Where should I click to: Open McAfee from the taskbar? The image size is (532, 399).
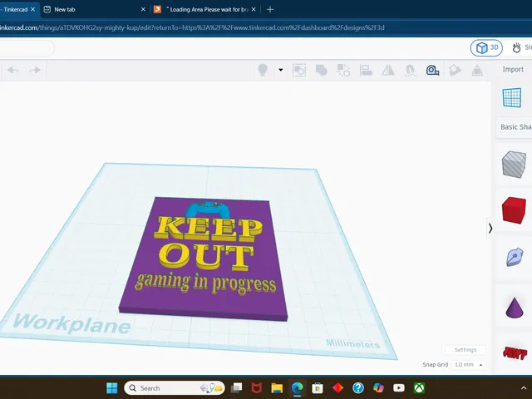tap(257, 388)
